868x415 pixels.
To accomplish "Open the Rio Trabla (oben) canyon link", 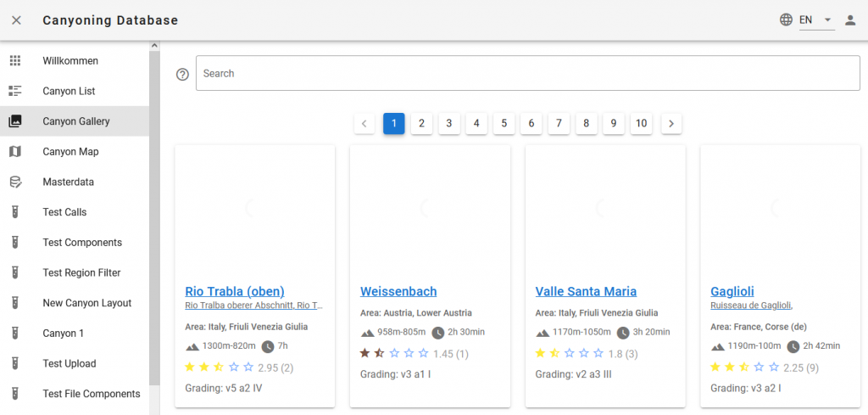I will tap(235, 291).
